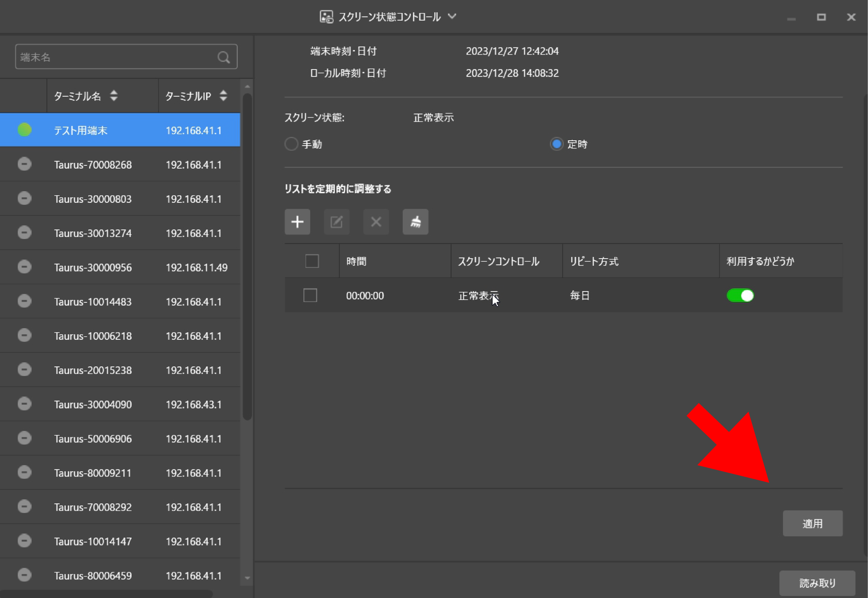Select the テスト用端末 terminal name
This screenshot has height=598, width=868.
click(x=81, y=131)
